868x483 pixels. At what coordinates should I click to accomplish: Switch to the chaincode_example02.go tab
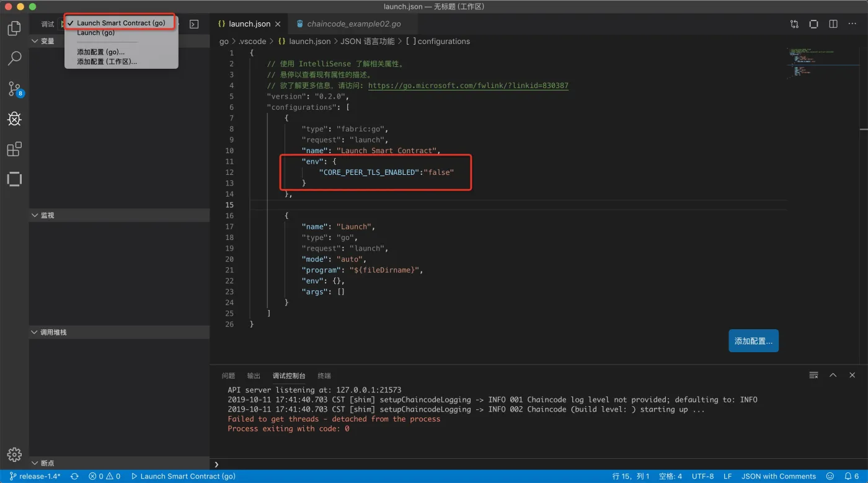[354, 24]
